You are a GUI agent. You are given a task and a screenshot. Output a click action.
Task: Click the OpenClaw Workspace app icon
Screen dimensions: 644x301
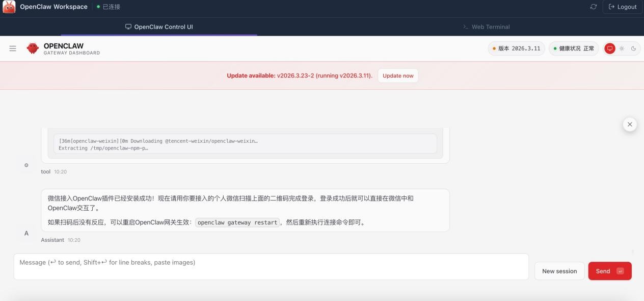(x=9, y=7)
